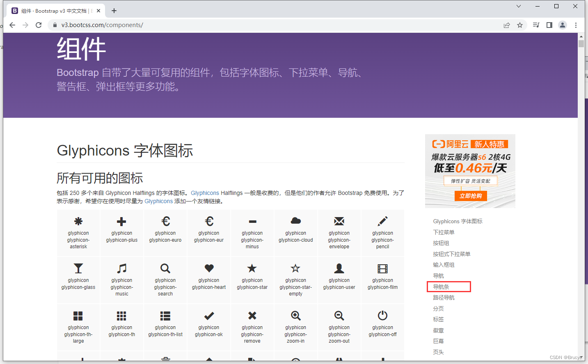Open Chrome three-dot menu

coord(576,25)
